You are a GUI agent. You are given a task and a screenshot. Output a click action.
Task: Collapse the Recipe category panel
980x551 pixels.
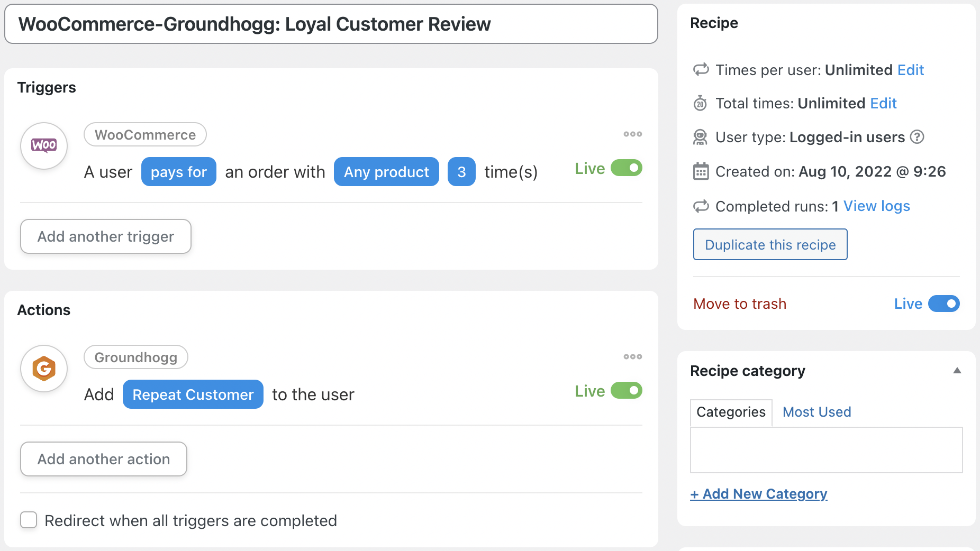pyautogui.click(x=957, y=371)
